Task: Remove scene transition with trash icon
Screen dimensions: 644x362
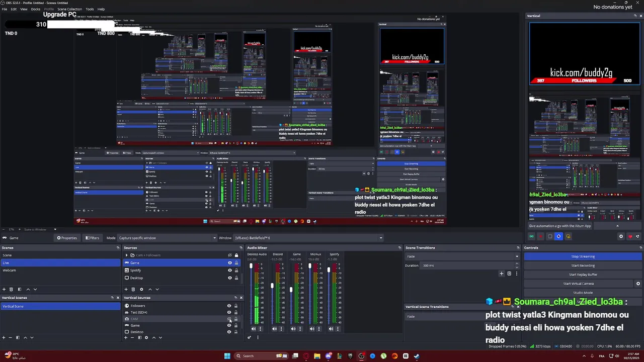Action: 509,274
